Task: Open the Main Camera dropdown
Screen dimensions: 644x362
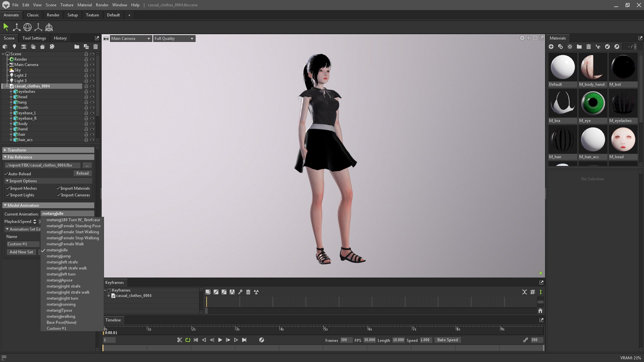Action: [x=131, y=39]
